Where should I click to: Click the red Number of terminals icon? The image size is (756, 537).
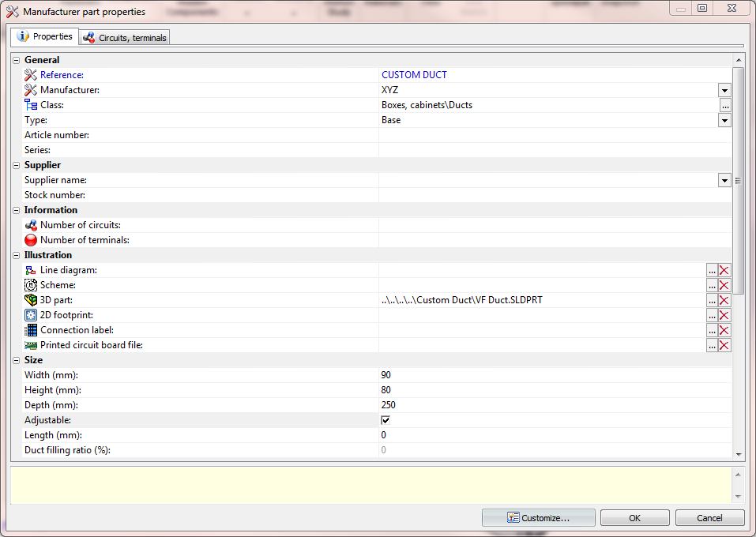click(30, 240)
